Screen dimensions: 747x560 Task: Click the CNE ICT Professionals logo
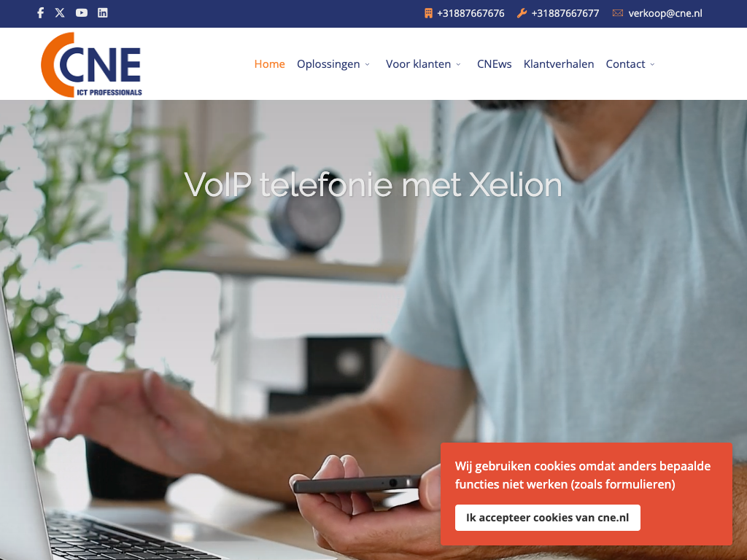[91, 65]
